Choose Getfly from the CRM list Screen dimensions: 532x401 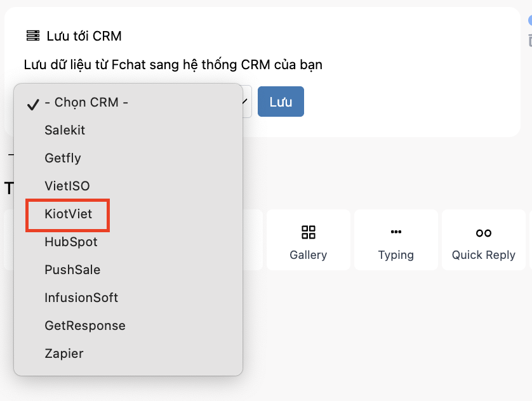pyautogui.click(x=128, y=158)
